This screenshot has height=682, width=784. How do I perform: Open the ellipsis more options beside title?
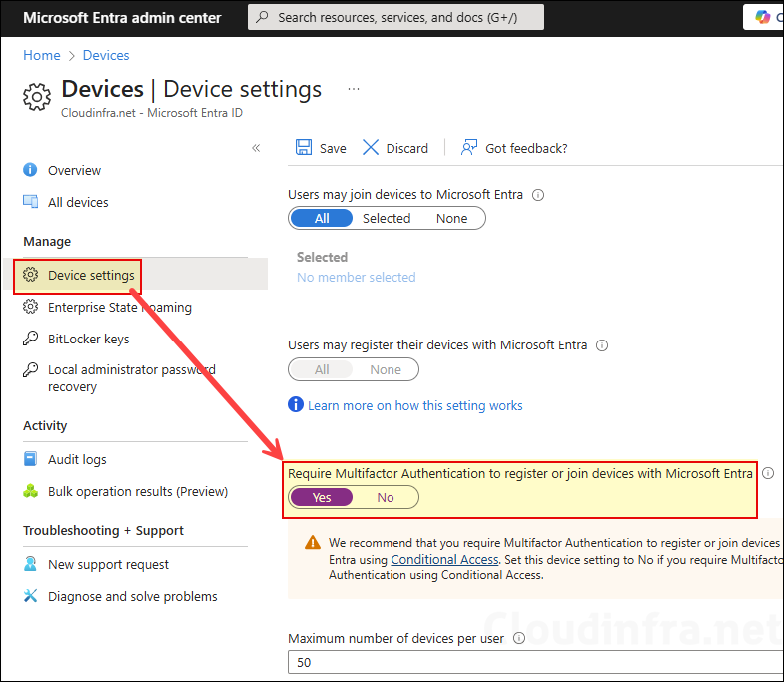(354, 89)
